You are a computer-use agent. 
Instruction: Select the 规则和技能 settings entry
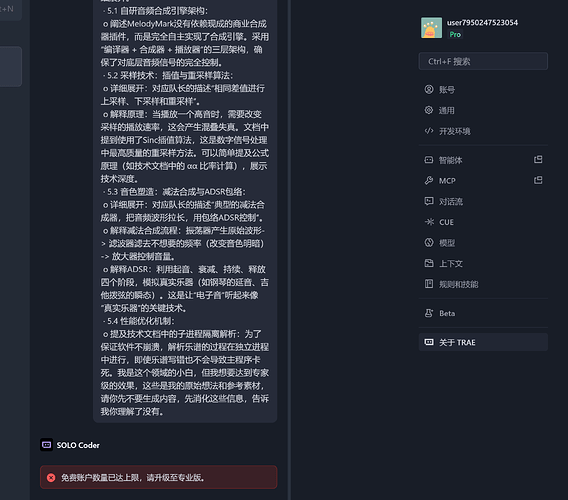483,284
